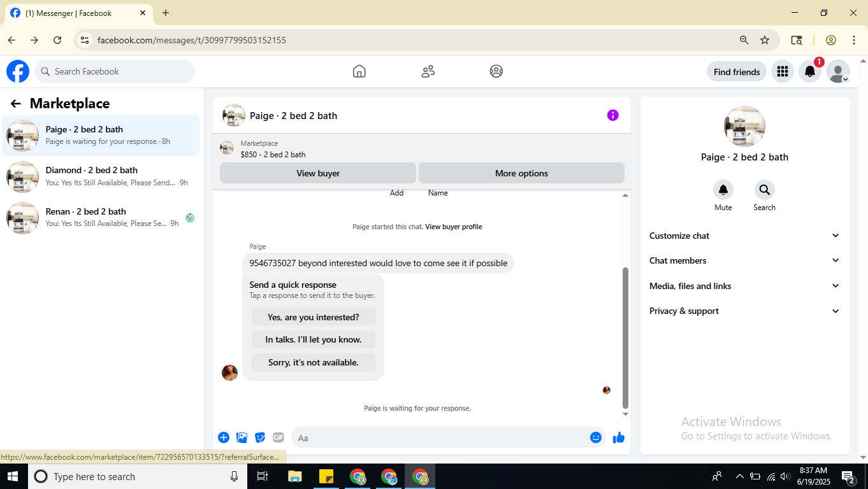Viewport: 868px width, 489px height.
Task: Send a thumbs-up like
Action: [619, 437]
